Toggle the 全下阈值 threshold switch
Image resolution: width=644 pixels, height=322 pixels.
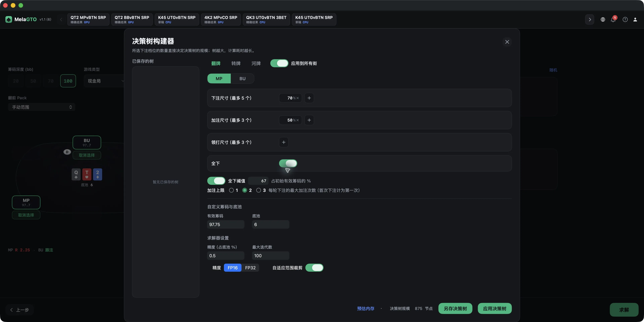click(x=216, y=181)
